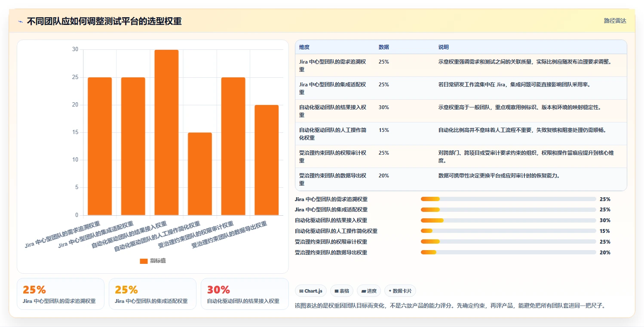Image resolution: width=644 pixels, height=327 pixels.
Task: Click the 路径雷达 label in the header
Action: point(615,21)
